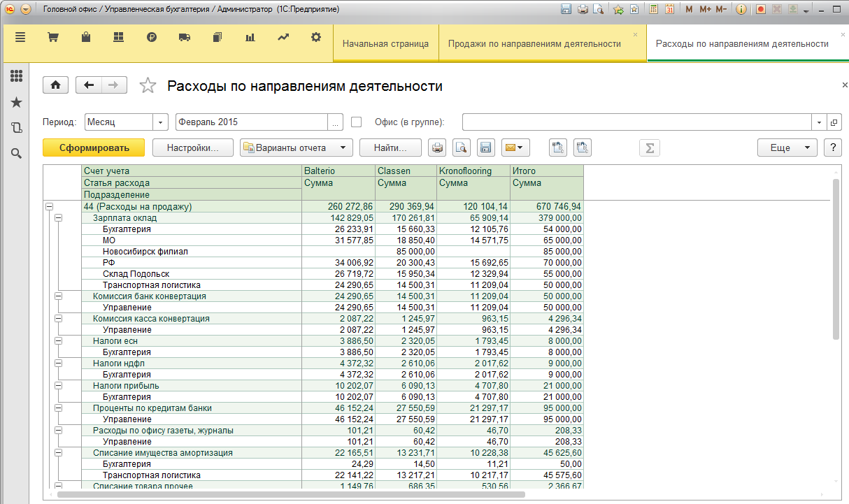This screenshot has height=504, width=849.
Task: Open the Месяц period type dropdown
Action: tap(162, 122)
